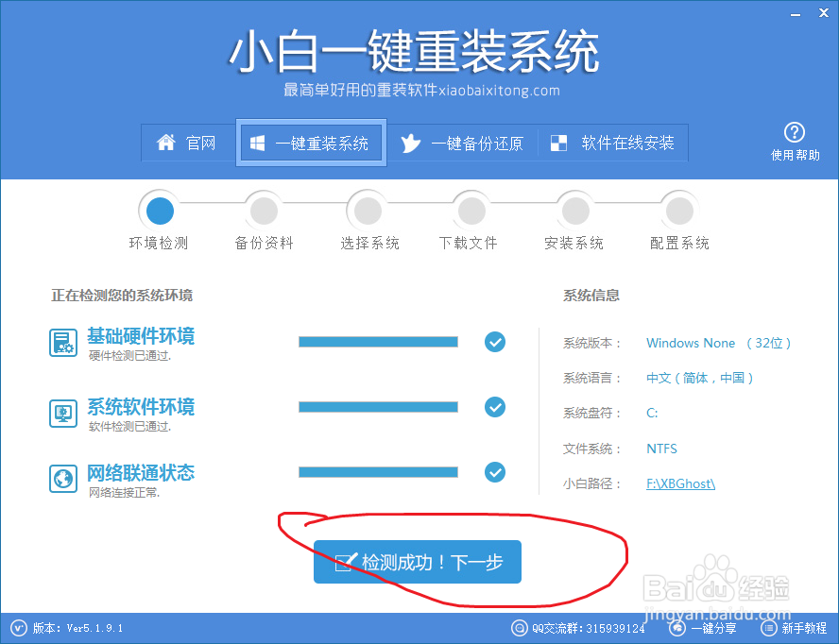Click the 环境检测 step circle

[x=160, y=211]
